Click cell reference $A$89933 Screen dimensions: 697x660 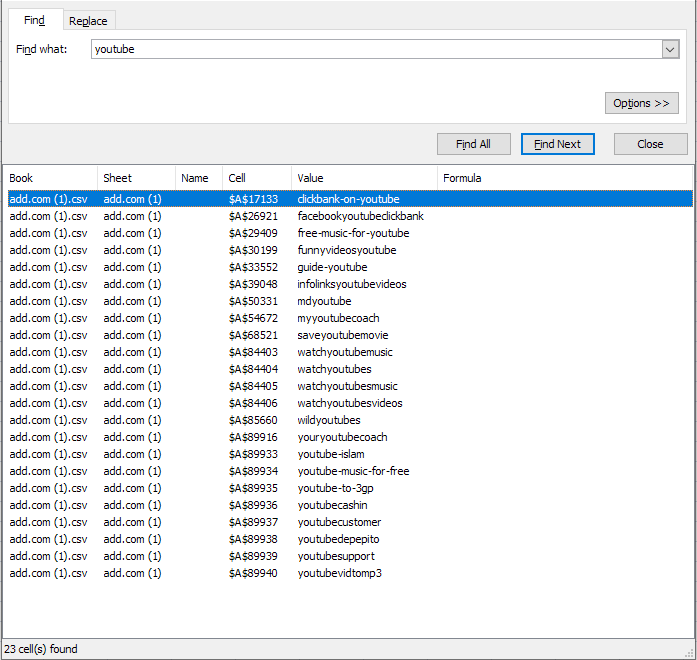point(253,454)
